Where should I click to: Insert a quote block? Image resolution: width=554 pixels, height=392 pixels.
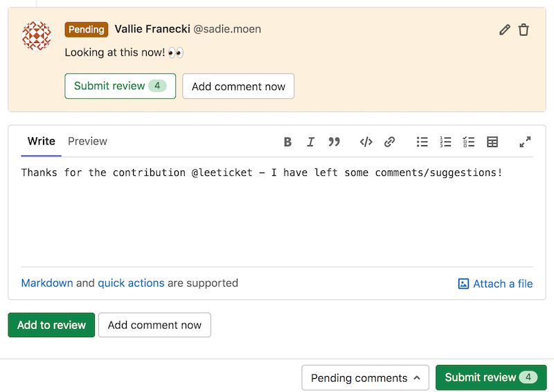[x=334, y=142]
